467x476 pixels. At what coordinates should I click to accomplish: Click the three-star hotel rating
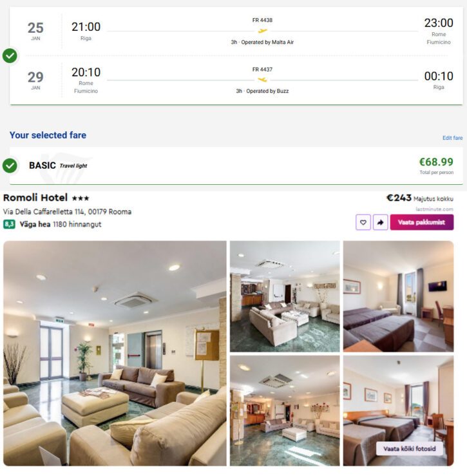81,198
